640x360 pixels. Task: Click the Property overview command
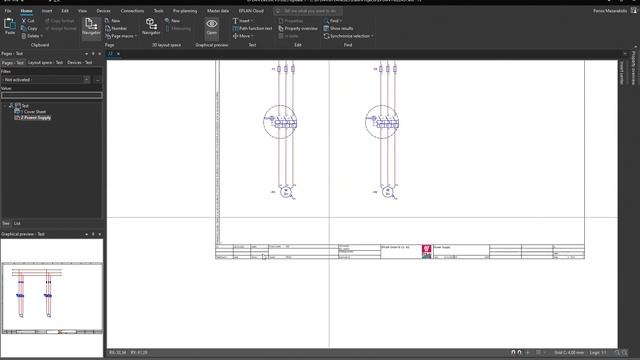pos(298,28)
